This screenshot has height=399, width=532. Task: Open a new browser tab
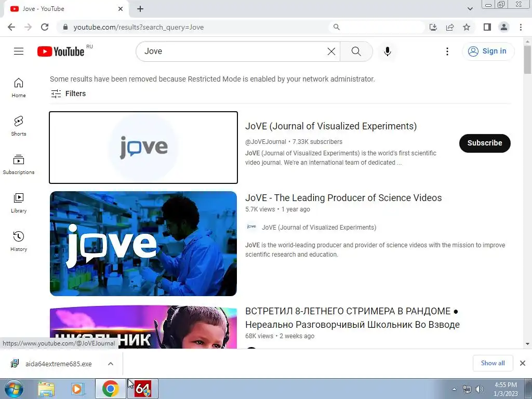(x=140, y=9)
